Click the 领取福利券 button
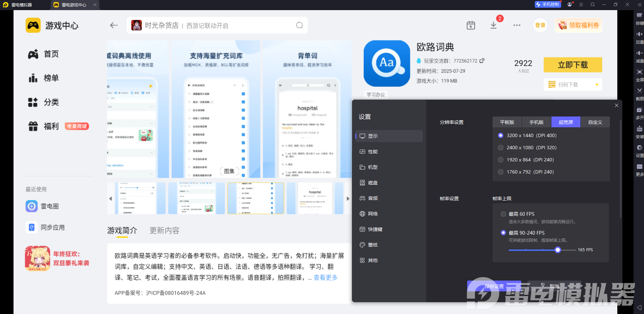 click(578, 25)
